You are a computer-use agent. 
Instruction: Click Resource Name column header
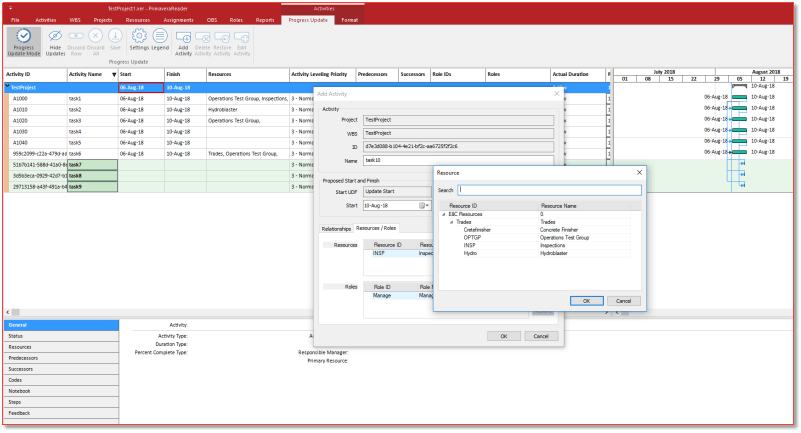tap(558, 206)
